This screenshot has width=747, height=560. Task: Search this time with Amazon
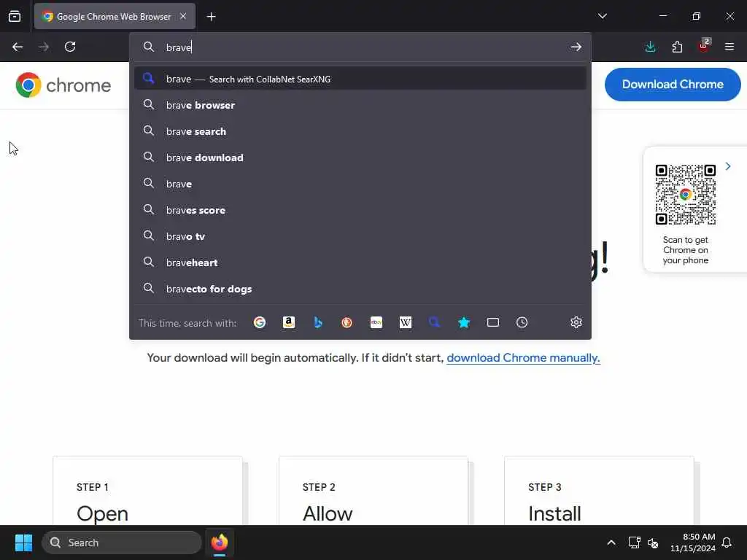tap(289, 322)
